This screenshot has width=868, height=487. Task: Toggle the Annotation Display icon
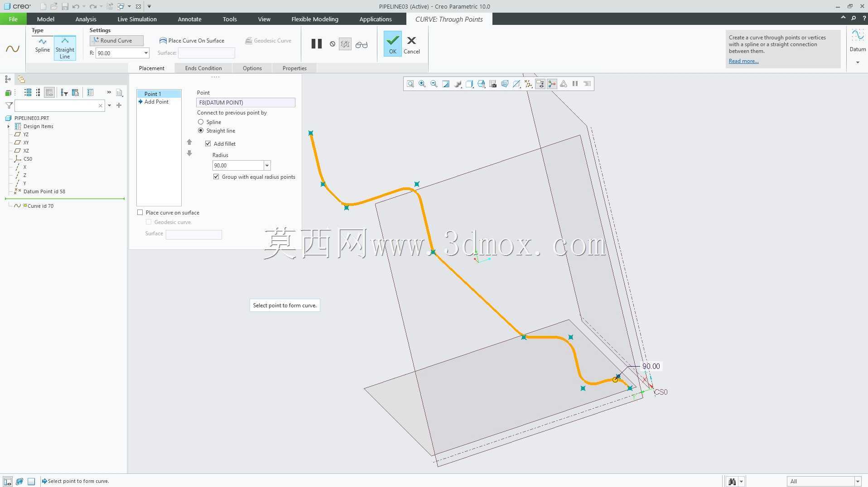click(540, 84)
